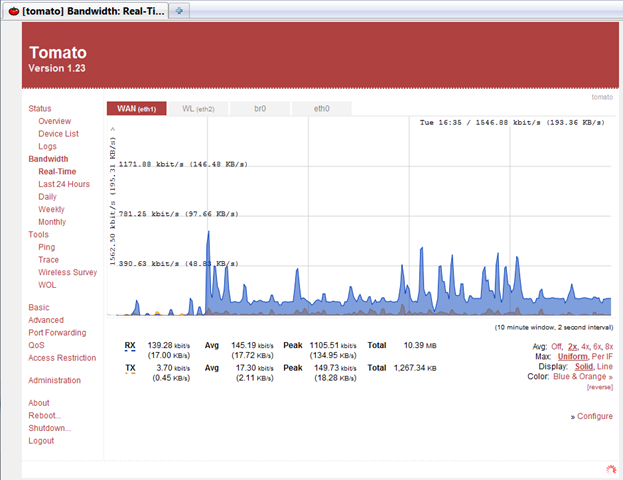Screen dimensions: 623x480
Task: Open Monthly bandwidth page
Action: pyautogui.click(x=52, y=222)
